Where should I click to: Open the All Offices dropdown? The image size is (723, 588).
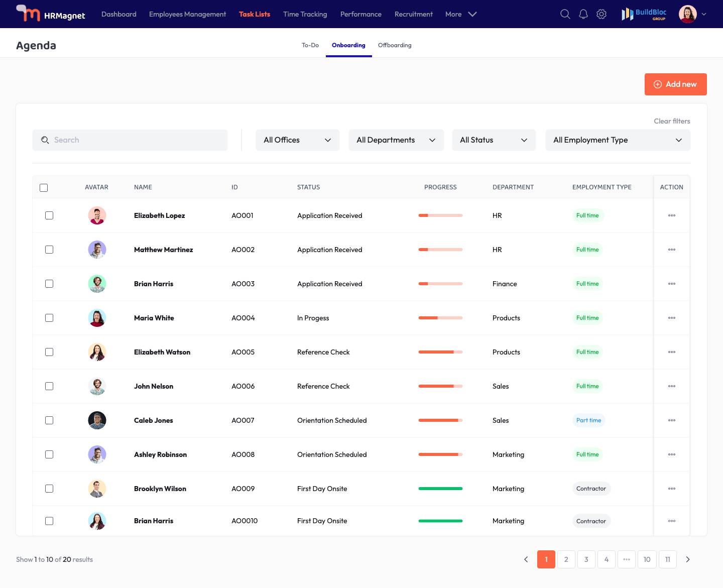coord(298,140)
